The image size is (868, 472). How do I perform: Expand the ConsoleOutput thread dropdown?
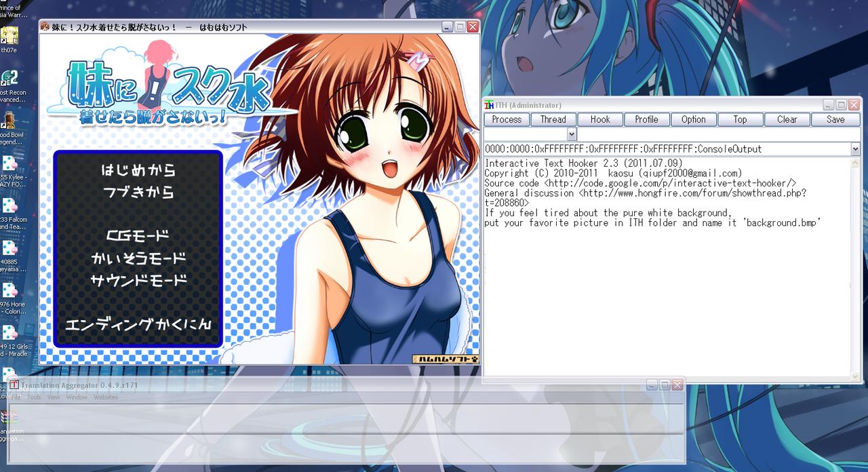click(854, 149)
